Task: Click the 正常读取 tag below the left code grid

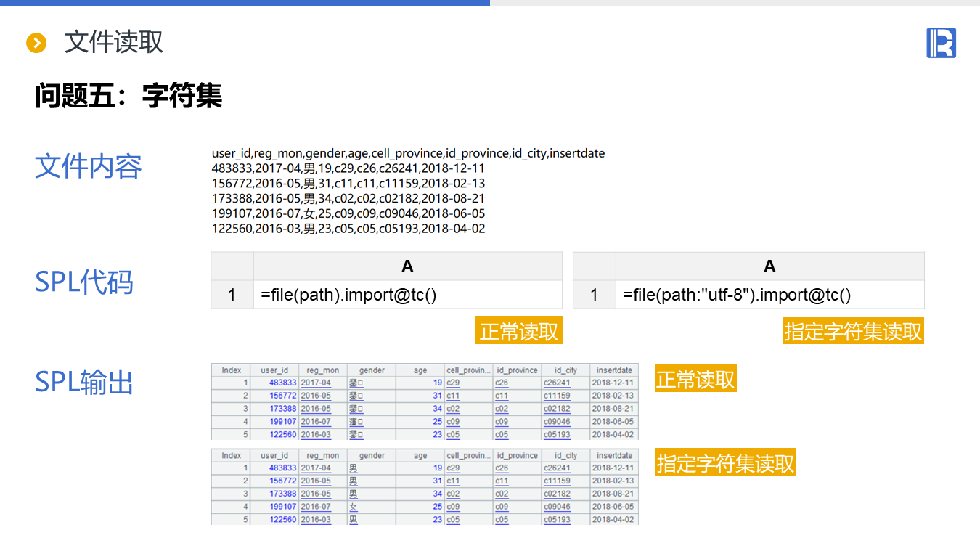Action: (519, 331)
